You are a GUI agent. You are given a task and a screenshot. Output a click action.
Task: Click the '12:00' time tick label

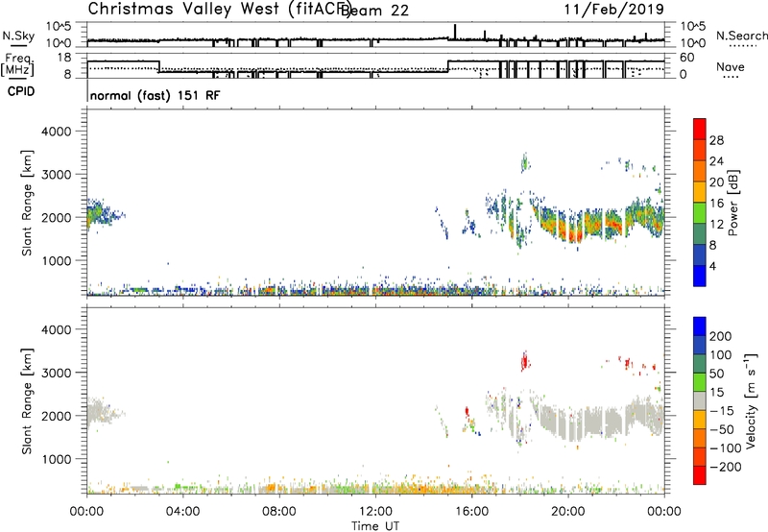click(x=375, y=512)
